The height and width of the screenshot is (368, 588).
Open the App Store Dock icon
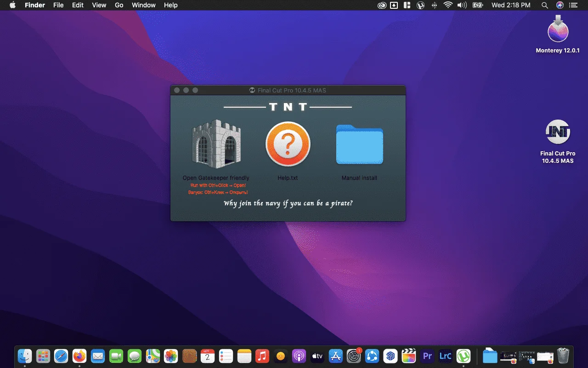click(x=336, y=356)
